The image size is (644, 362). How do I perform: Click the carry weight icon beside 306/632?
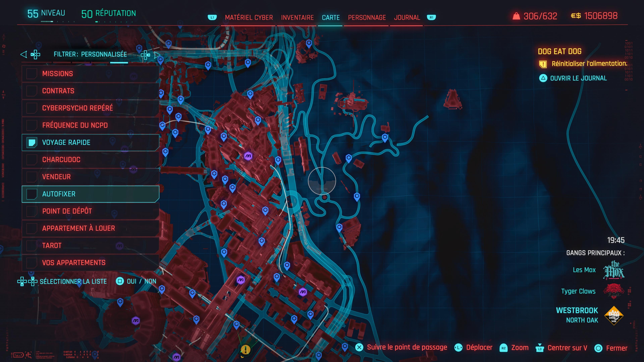tap(516, 16)
